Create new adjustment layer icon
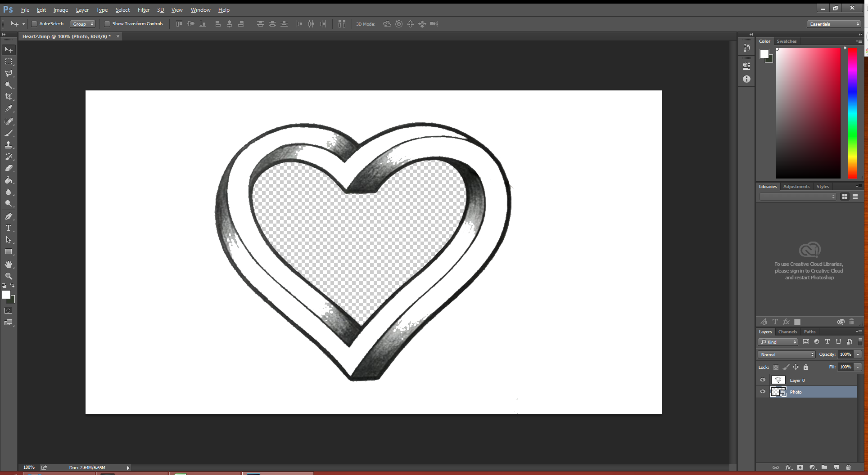868x475 pixels. point(812,467)
